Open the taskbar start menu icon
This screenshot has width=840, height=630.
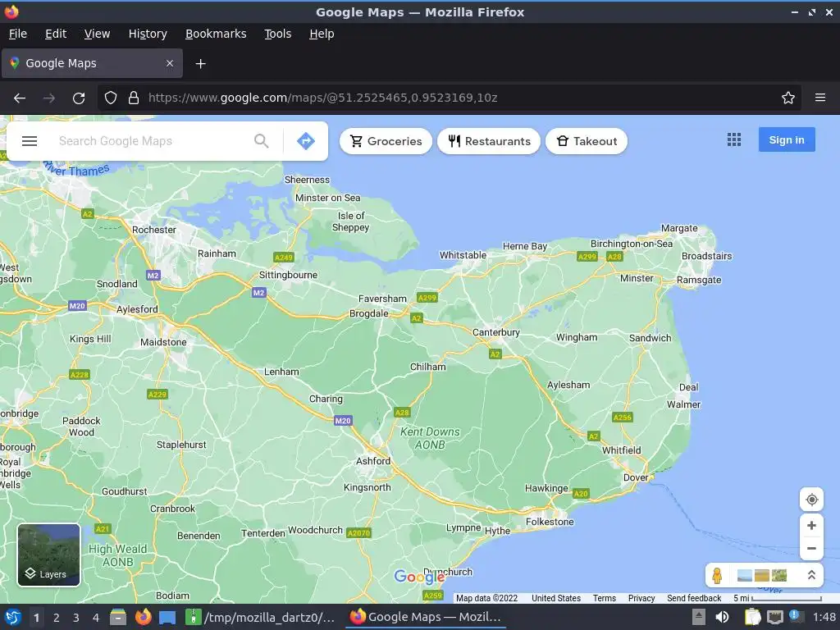click(12, 618)
